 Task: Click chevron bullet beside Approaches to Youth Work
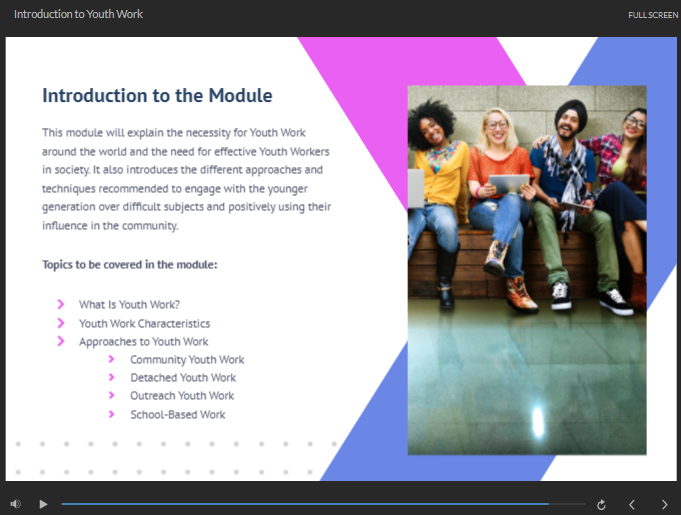[x=61, y=342]
